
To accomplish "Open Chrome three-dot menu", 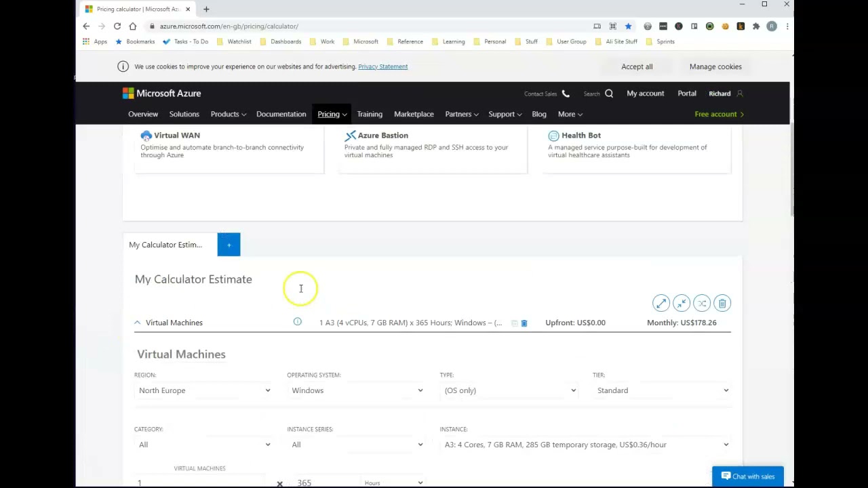I will tap(787, 26).
